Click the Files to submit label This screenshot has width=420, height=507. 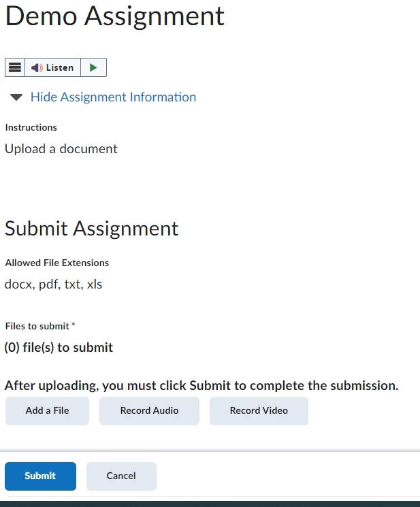37,327
